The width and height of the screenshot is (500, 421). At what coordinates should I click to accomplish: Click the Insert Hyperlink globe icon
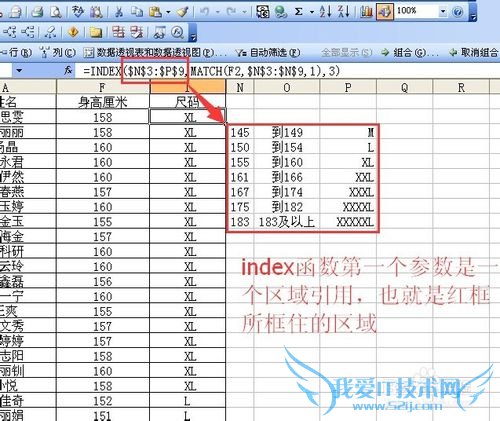(x=281, y=12)
